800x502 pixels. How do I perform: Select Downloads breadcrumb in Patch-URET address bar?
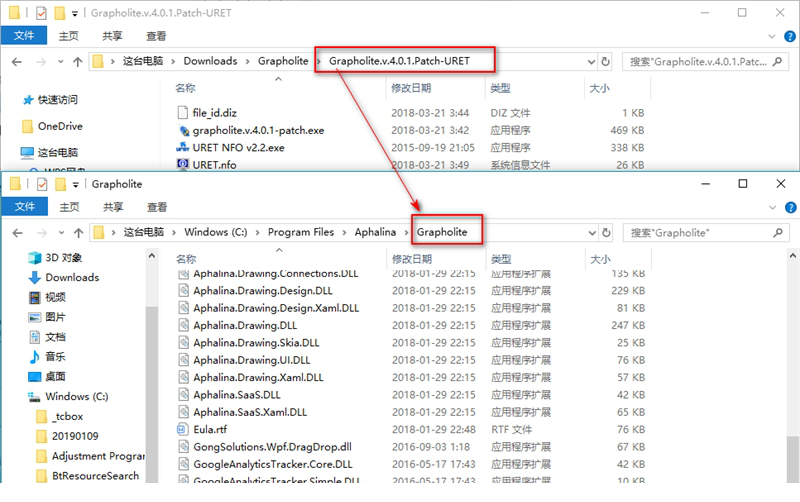coord(210,61)
